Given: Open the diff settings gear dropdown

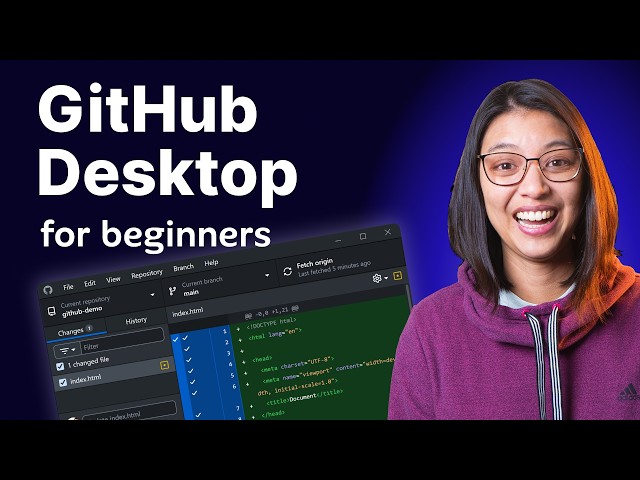Looking at the screenshot, I should (380, 278).
